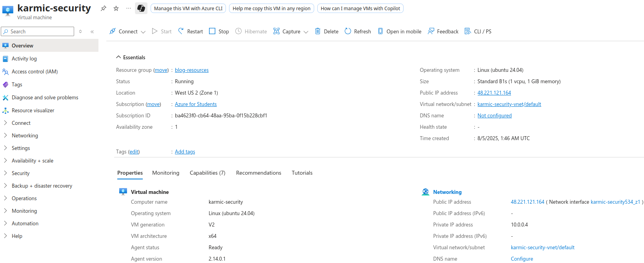The height and width of the screenshot is (263, 644).
Task: Open the Capture dropdown menu
Action: pyautogui.click(x=291, y=31)
